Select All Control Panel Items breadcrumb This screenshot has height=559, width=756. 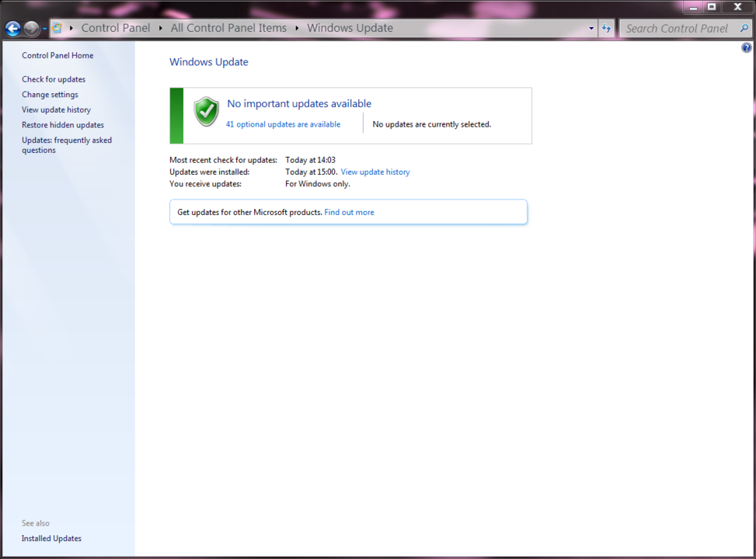pyautogui.click(x=228, y=28)
